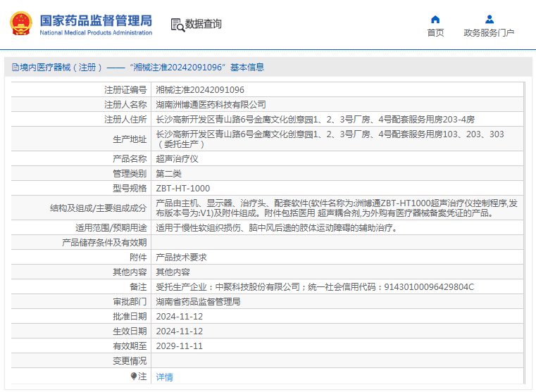
Task: Click the intended use text 适用于慢性软组织损伤
Action: [278, 228]
